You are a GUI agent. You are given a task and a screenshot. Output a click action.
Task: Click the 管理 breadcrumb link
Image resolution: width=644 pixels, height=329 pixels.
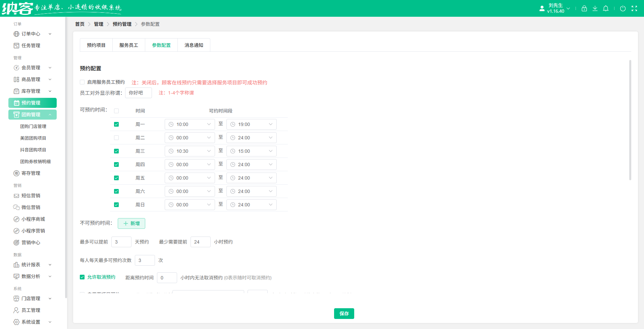[99, 24]
